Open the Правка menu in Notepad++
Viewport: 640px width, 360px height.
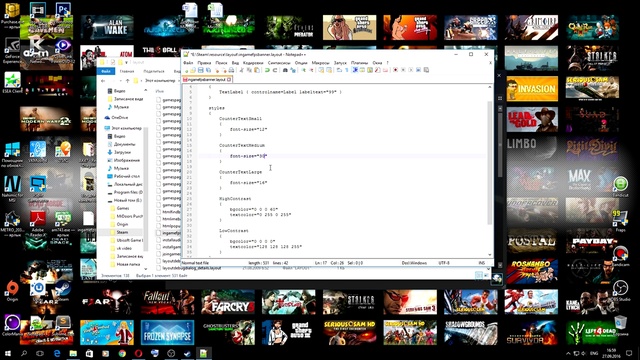tap(204, 63)
